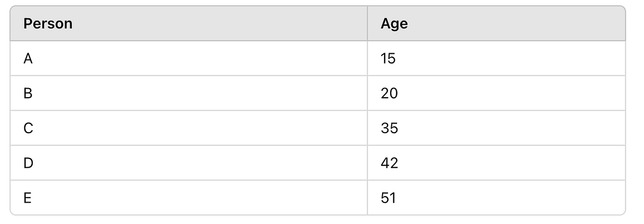Select the cell containing Person C
The width and height of the screenshot is (644, 224).
pos(189,128)
